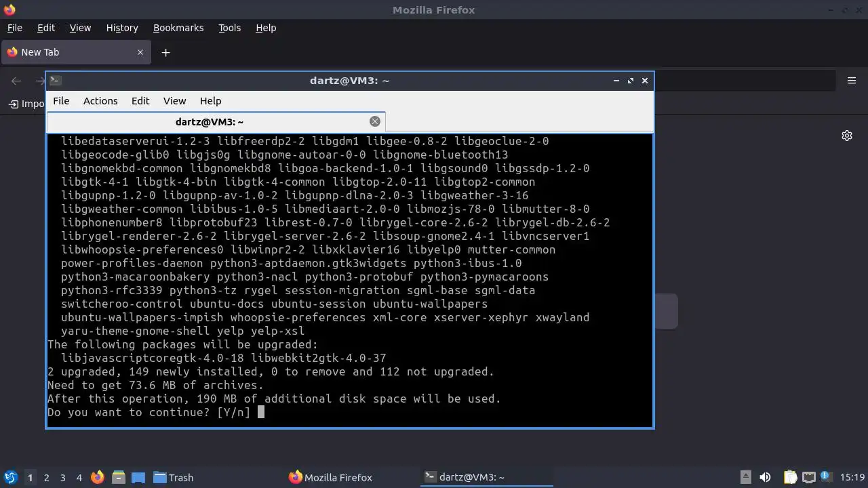Switch to workspace 2
The height and width of the screenshot is (488, 868).
(x=46, y=477)
